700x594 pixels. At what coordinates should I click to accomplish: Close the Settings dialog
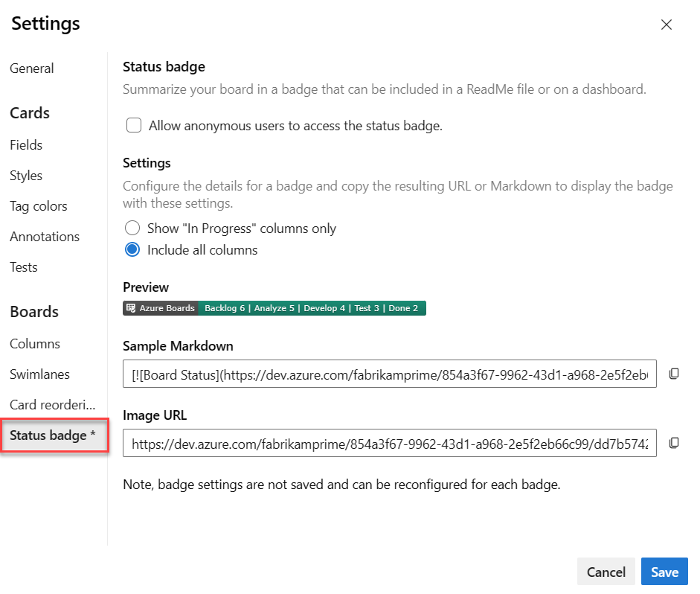point(667,24)
